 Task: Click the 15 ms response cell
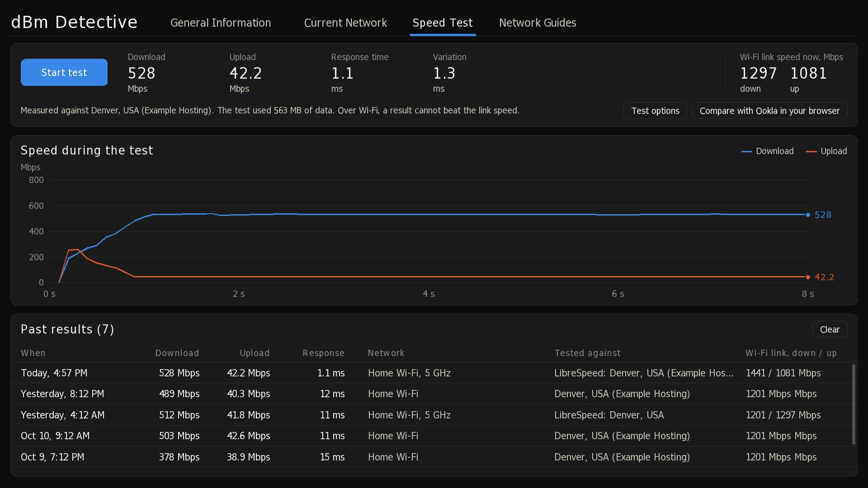pos(332,457)
